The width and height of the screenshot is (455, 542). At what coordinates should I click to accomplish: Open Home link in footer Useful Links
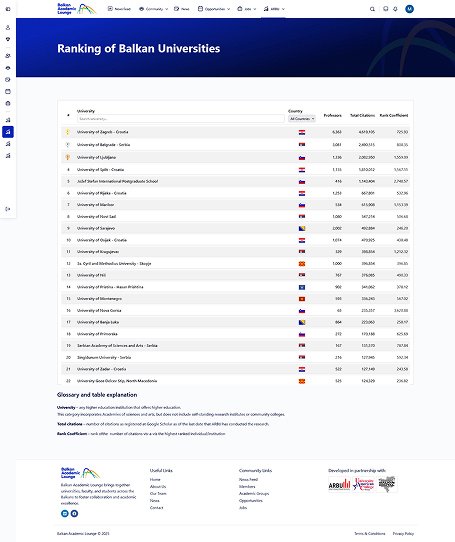(x=155, y=479)
